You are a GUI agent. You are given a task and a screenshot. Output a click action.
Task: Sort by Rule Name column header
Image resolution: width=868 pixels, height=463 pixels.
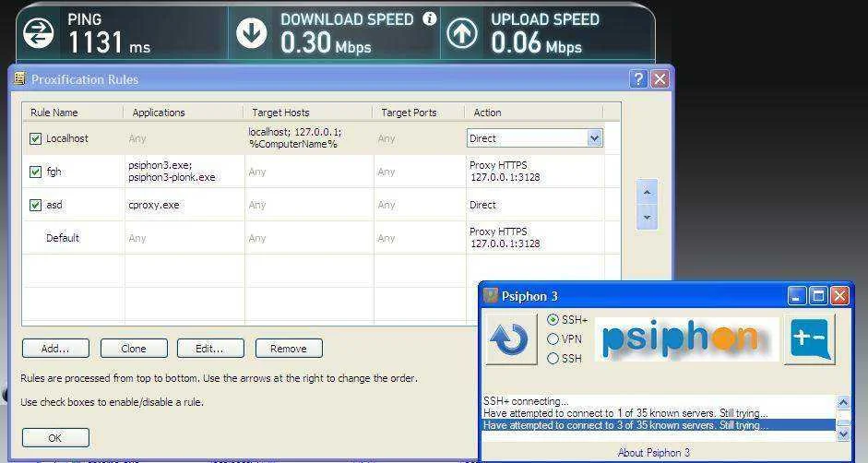73,112
